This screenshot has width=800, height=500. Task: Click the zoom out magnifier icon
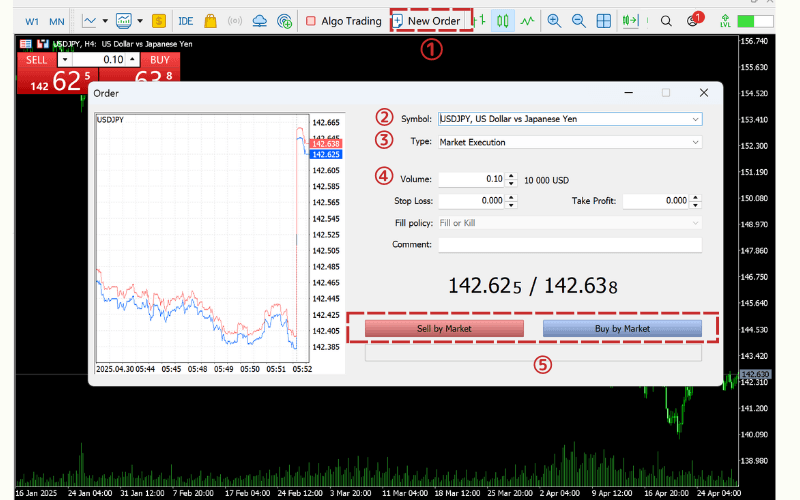point(578,20)
